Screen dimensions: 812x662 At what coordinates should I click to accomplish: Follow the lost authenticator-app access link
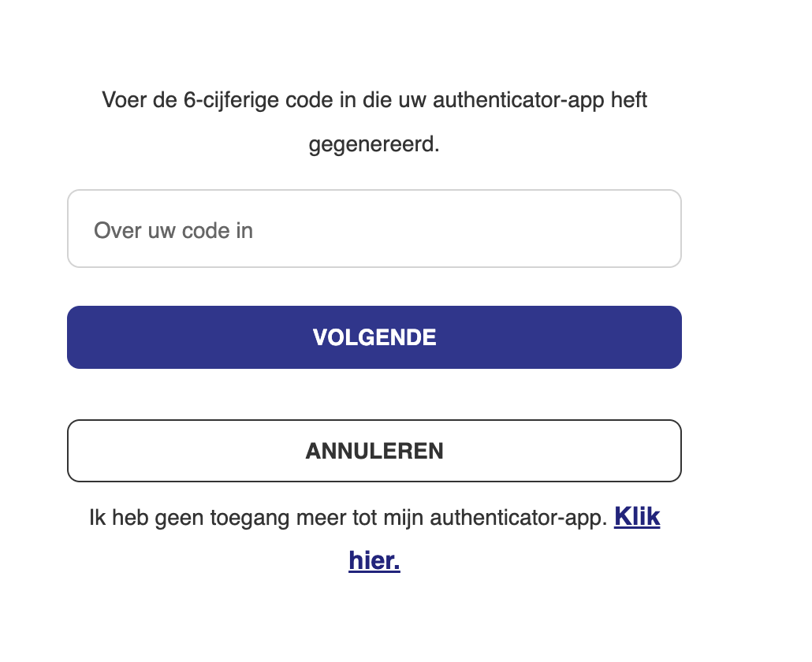(374, 562)
